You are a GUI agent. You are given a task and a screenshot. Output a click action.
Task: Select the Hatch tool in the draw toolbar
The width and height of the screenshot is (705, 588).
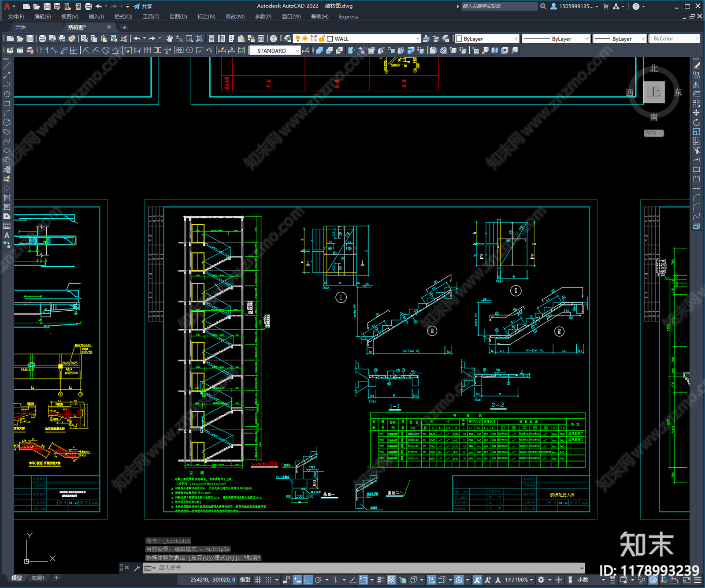coord(7,197)
